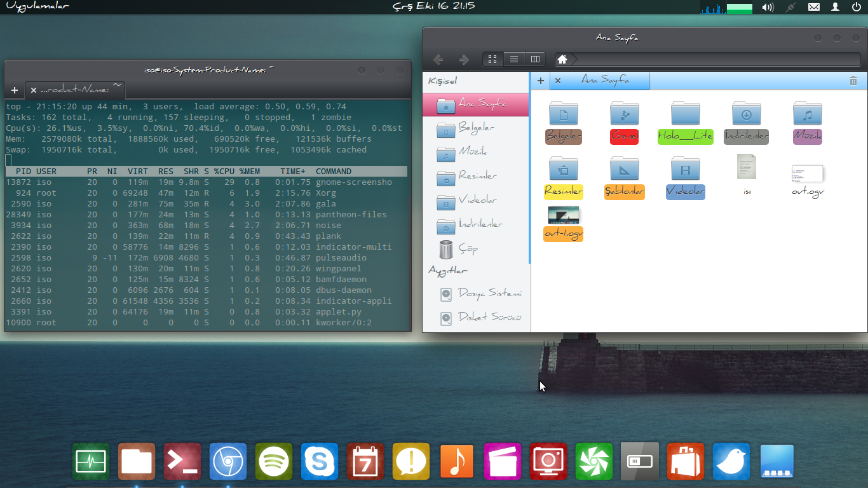Click the trash icon in Files tab bar
Screen dimensions: 868x488
(853, 81)
